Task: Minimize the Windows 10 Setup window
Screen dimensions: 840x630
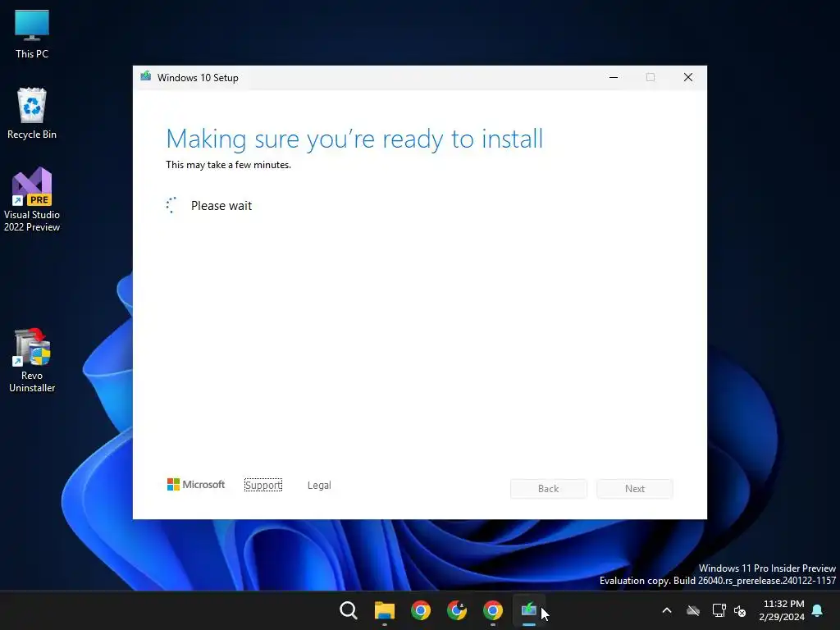Action: tap(614, 78)
